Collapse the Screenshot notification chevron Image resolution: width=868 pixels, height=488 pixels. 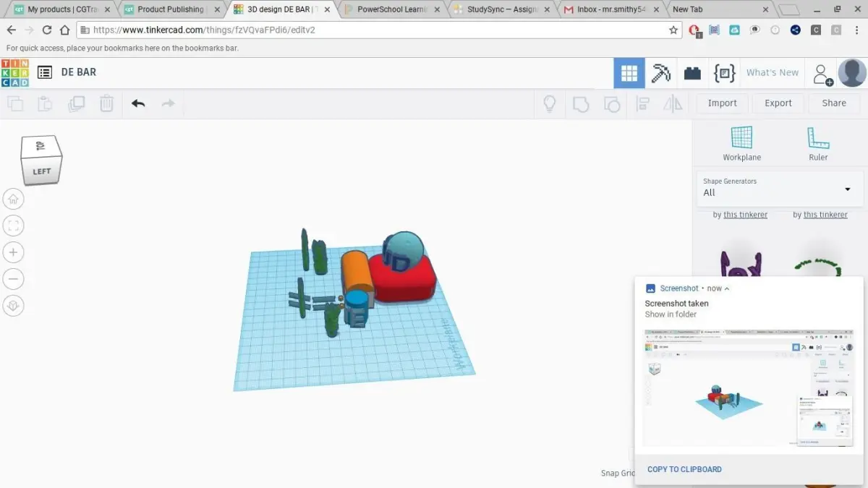click(x=727, y=288)
